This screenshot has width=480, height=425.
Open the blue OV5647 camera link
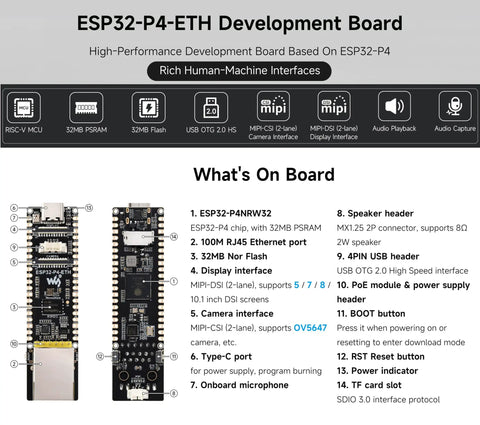pos(310,328)
